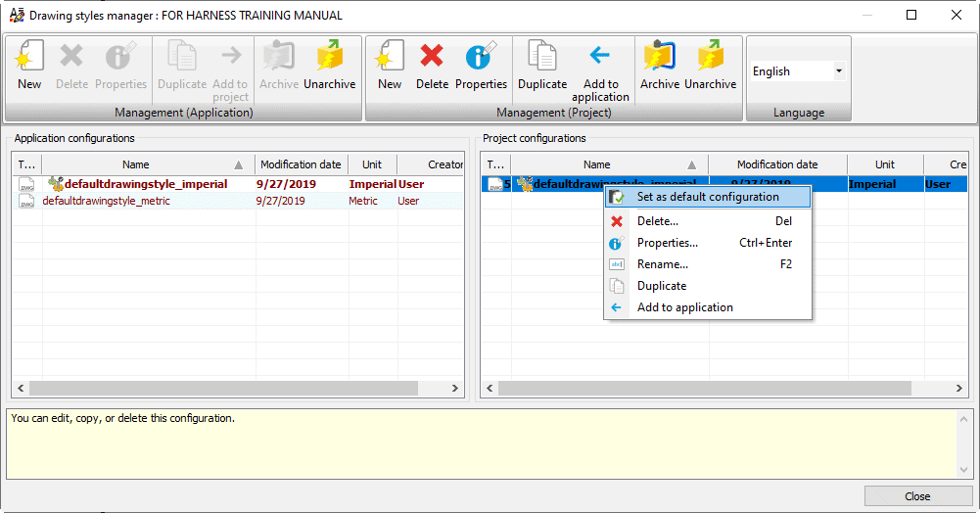Choose Set as default configuration

[708, 197]
